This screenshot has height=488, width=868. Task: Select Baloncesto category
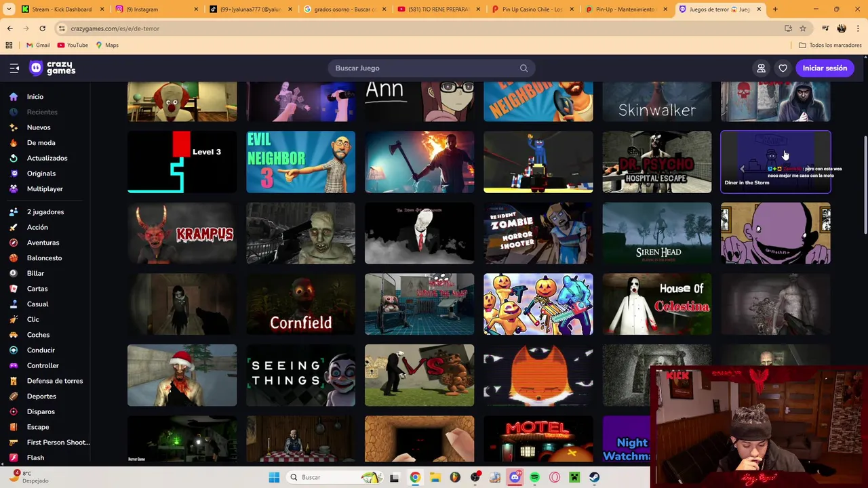pyautogui.click(x=44, y=258)
